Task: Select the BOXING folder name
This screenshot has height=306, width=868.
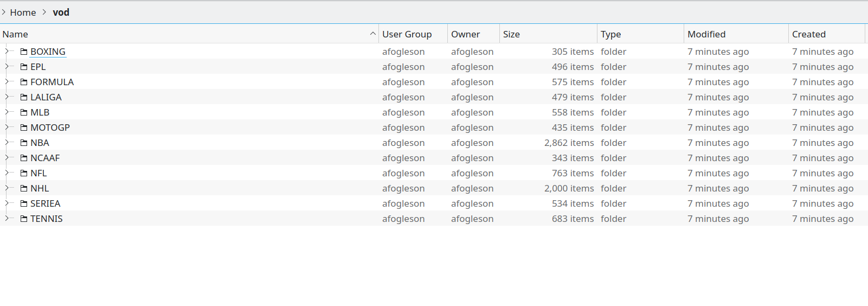Action: pyautogui.click(x=48, y=52)
